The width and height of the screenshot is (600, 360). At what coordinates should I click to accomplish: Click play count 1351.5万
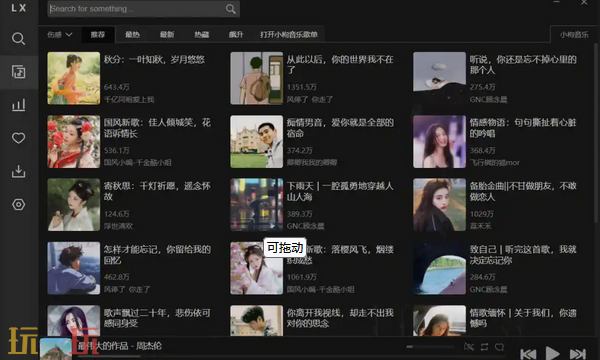point(302,87)
